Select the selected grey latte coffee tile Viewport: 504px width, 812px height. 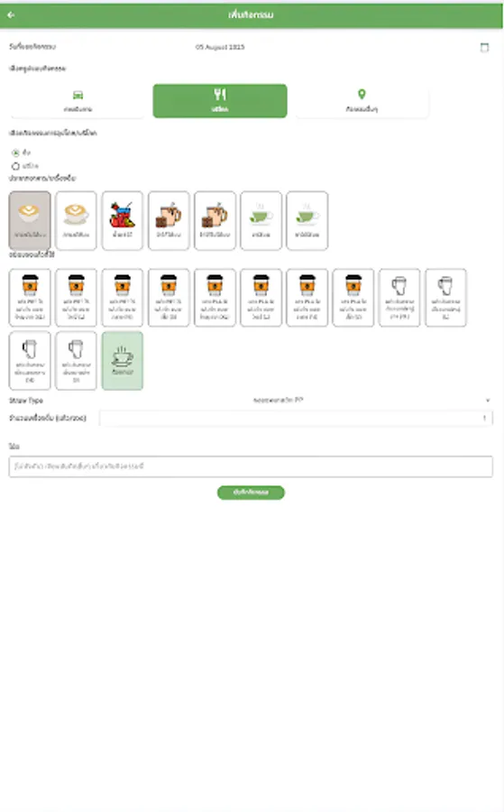click(30, 221)
